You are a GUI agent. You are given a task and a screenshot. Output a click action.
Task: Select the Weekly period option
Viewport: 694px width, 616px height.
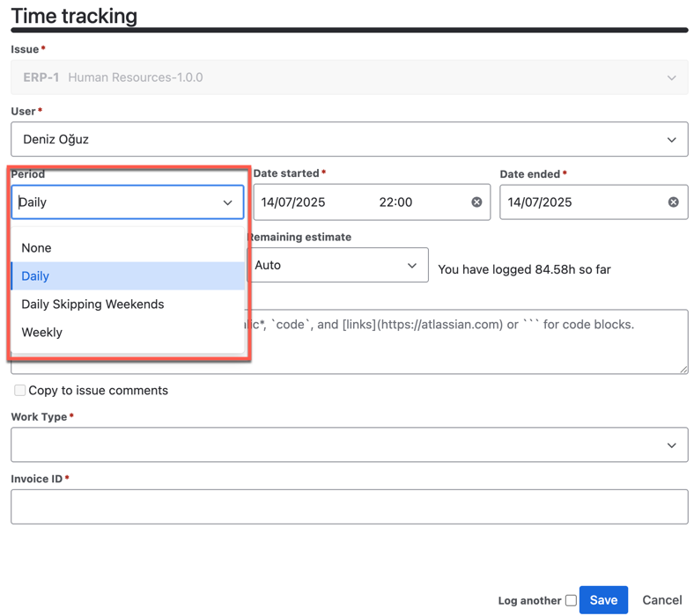pyautogui.click(x=128, y=332)
